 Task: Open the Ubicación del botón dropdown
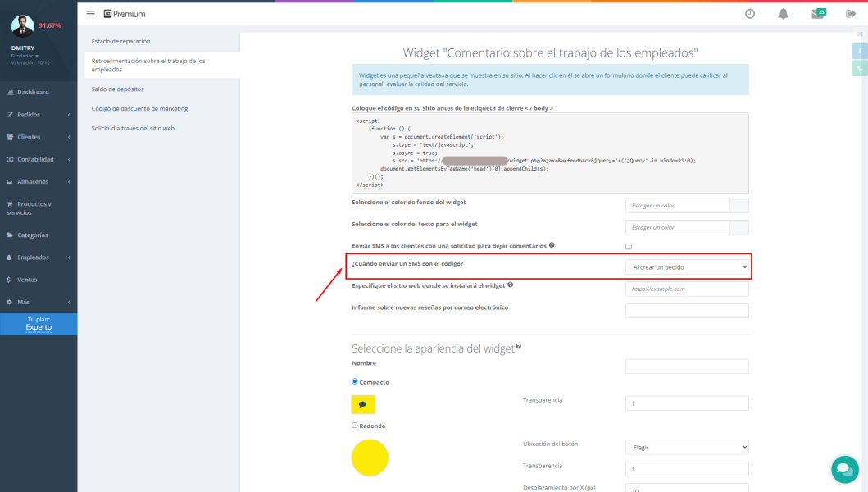click(x=687, y=448)
